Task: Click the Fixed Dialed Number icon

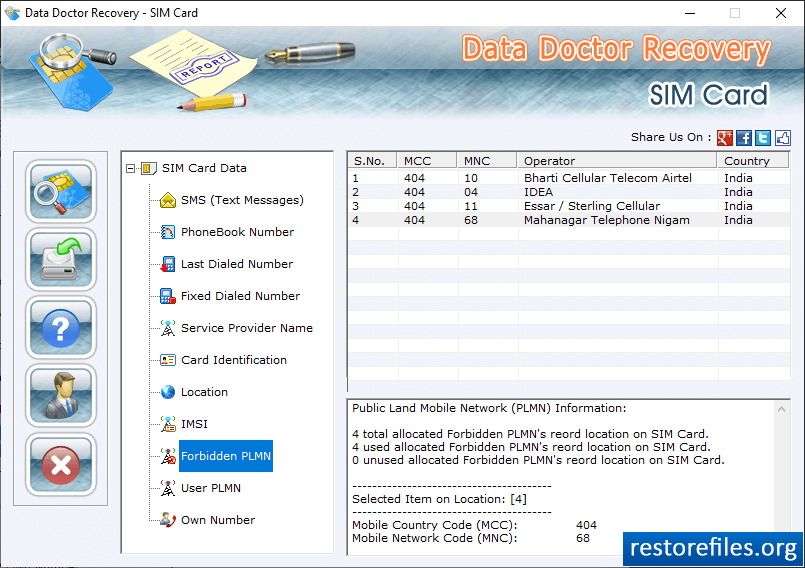Action: (x=168, y=296)
